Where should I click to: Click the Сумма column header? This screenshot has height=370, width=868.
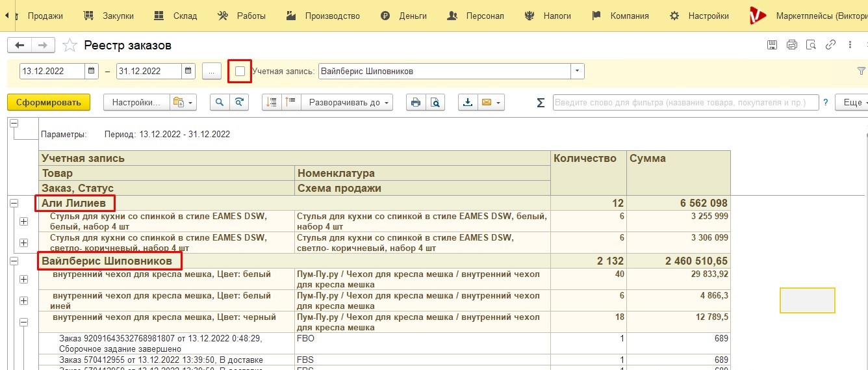(679, 172)
